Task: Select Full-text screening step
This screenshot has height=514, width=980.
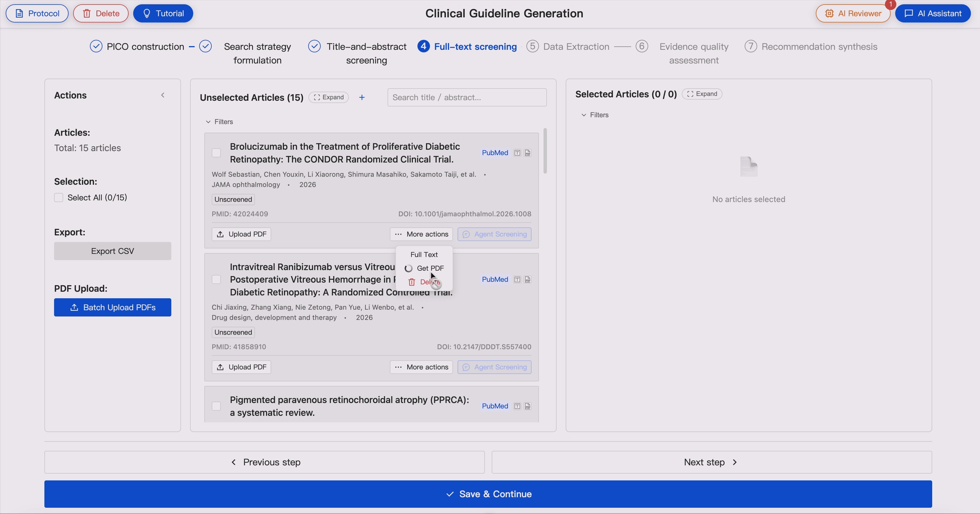Action: (467, 46)
